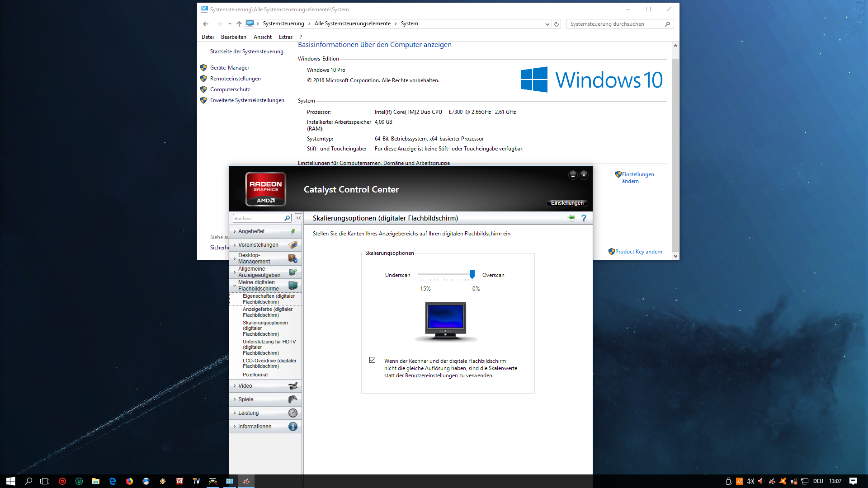The height and width of the screenshot is (488, 868).
Task: Open the Bearbeiten menu
Action: pos(234,37)
